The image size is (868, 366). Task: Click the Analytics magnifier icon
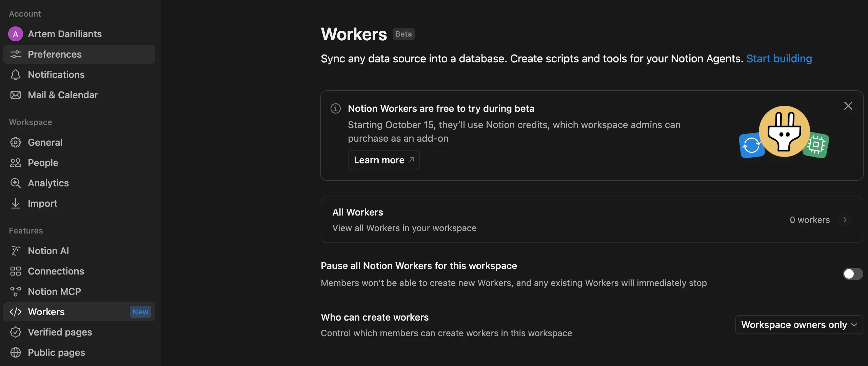pos(16,183)
